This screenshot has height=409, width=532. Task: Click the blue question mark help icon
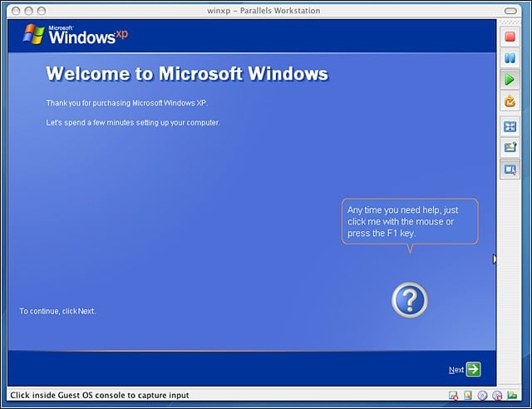(410, 300)
